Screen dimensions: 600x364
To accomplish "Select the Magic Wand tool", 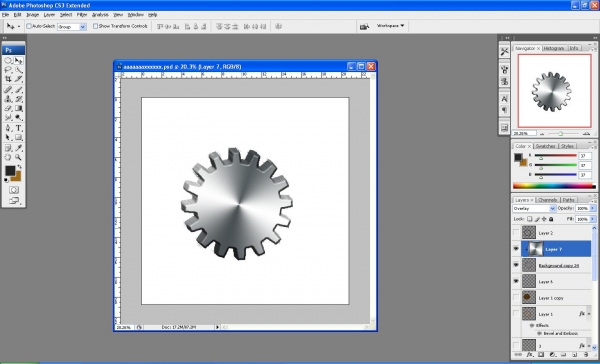I will point(18,70).
